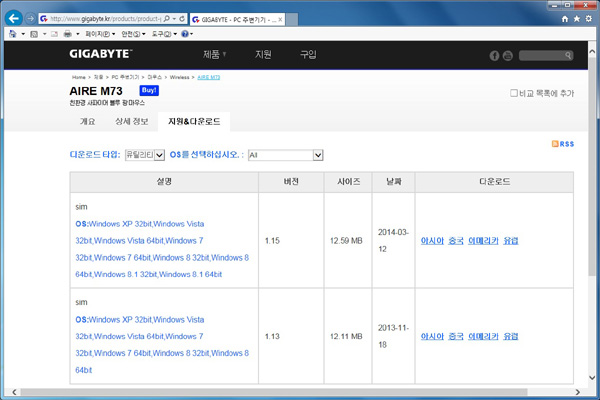Screen dimensions: 600x400
Task: Switch to the 상세 정보 tab
Action: [x=132, y=121]
